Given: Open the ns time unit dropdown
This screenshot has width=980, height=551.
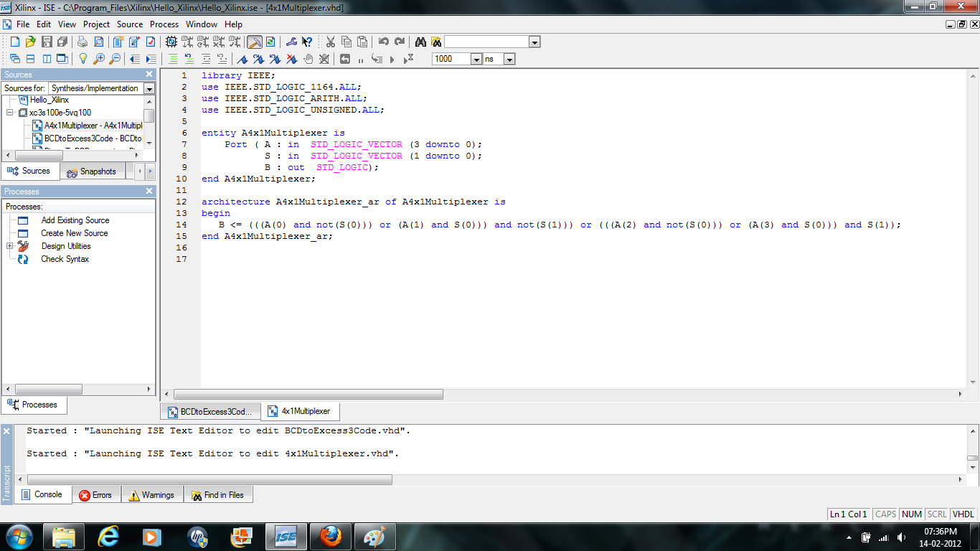Looking at the screenshot, I should pos(509,59).
